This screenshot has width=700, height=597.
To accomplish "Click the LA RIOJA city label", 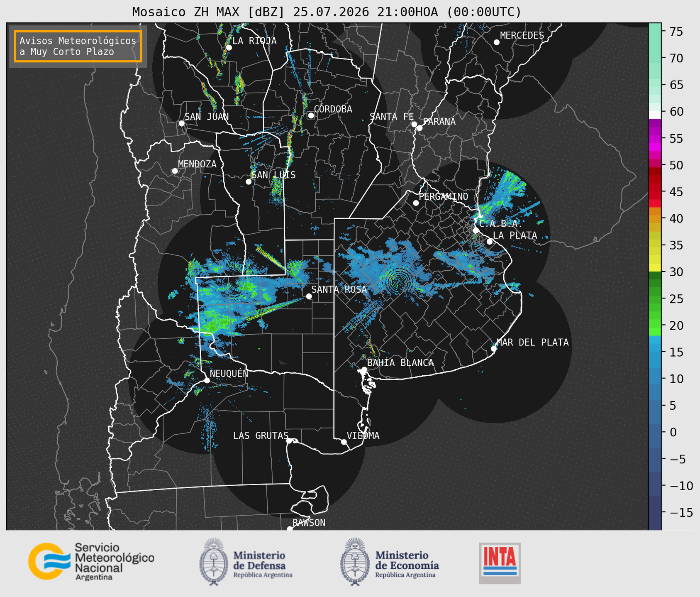I will click(254, 41).
